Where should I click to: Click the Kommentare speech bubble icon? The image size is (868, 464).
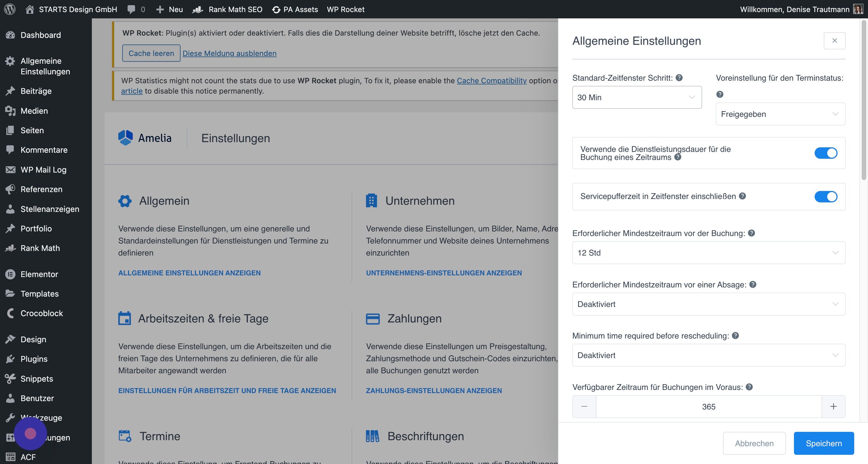[10, 150]
